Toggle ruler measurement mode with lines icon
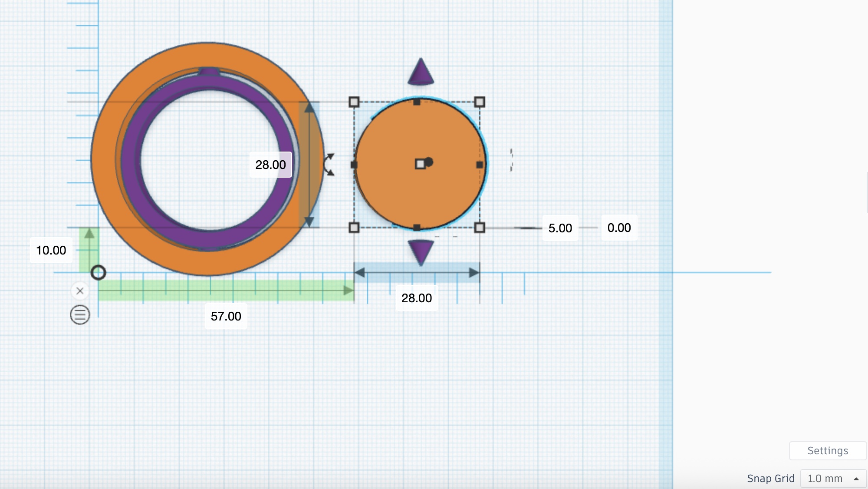The height and width of the screenshot is (489, 868). coord(80,315)
